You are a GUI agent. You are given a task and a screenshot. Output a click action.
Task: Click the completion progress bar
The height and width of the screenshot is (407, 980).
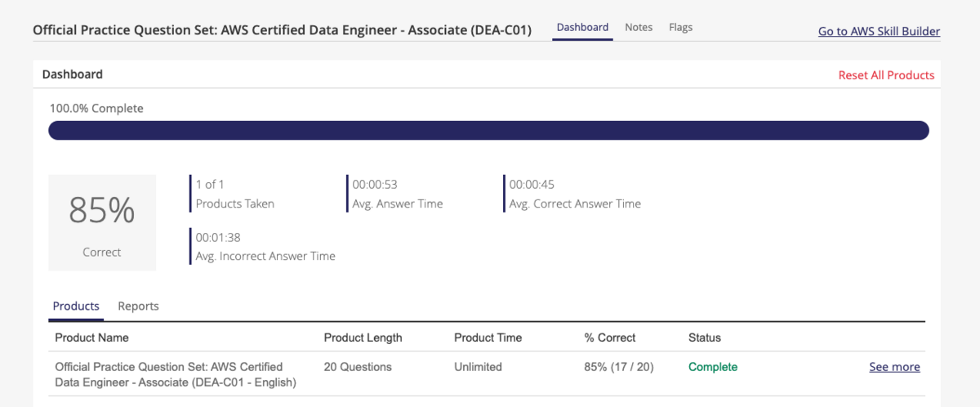488,131
